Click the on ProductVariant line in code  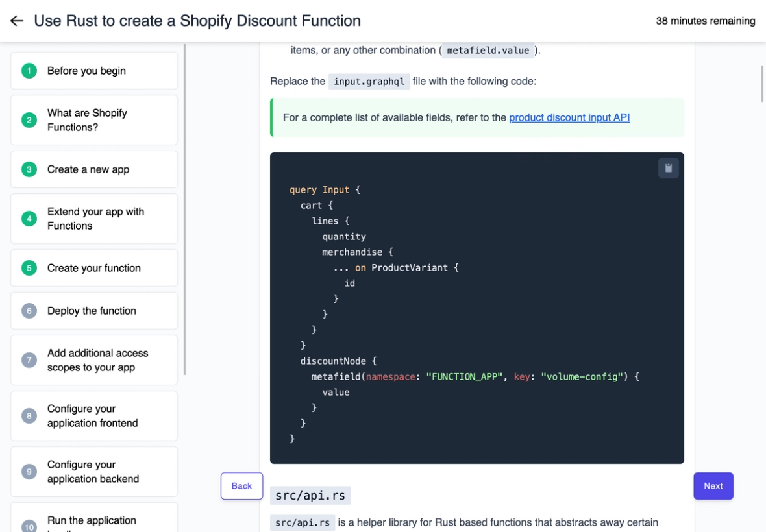(x=396, y=267)
